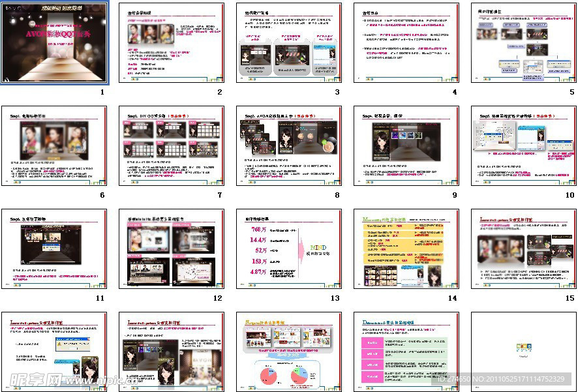Select slide 9 Step4 thumbnail
This screenshot has height=392, width=578.
406,146
